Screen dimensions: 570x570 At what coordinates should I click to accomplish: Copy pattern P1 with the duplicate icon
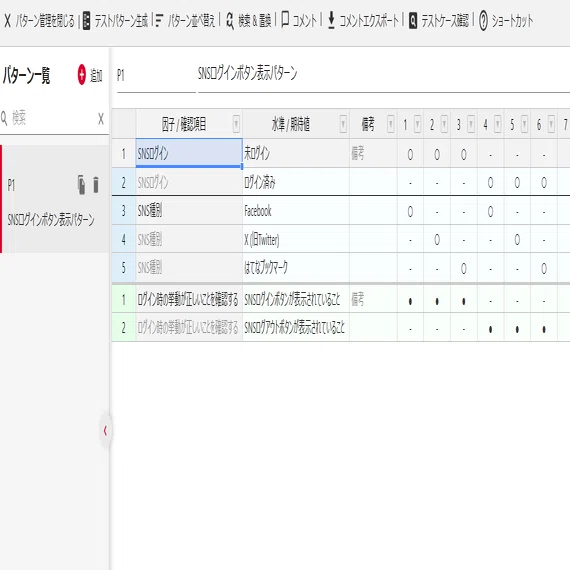81,185
